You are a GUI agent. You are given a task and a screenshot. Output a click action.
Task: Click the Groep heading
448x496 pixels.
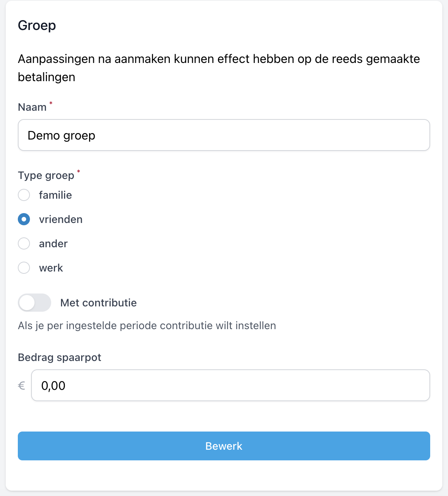[37, 25]
